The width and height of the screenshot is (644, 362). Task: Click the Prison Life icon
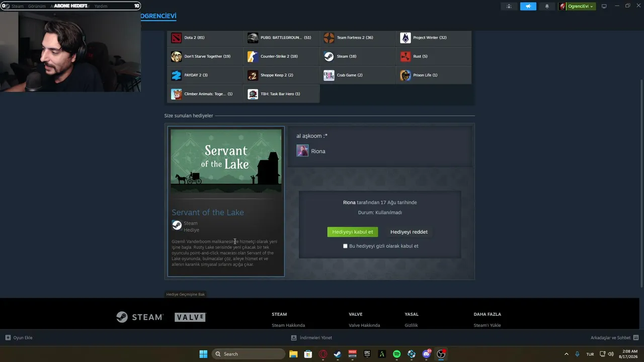(406, 75)
